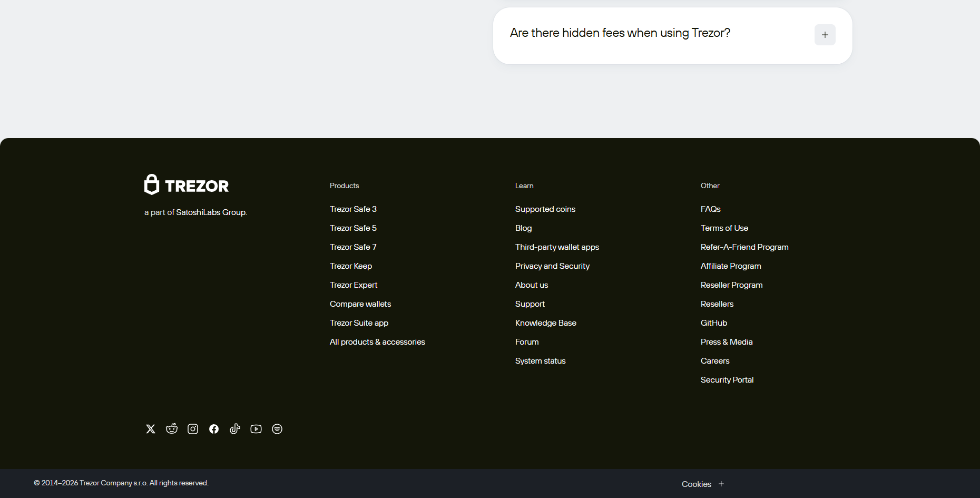The image size is (980, 498).
Task: Expand the Cookies section in footer
Action: [721, 484]
